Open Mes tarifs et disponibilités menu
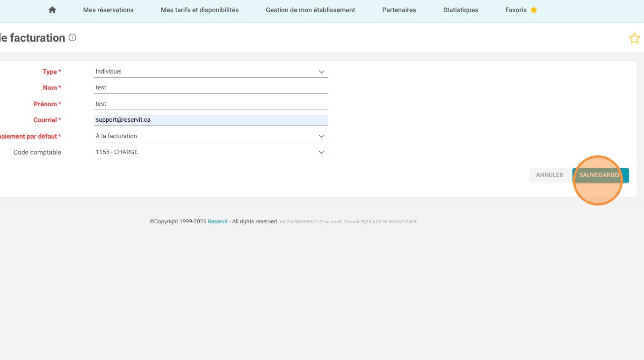Screen dimensions: 644x360 coord(200,10)
